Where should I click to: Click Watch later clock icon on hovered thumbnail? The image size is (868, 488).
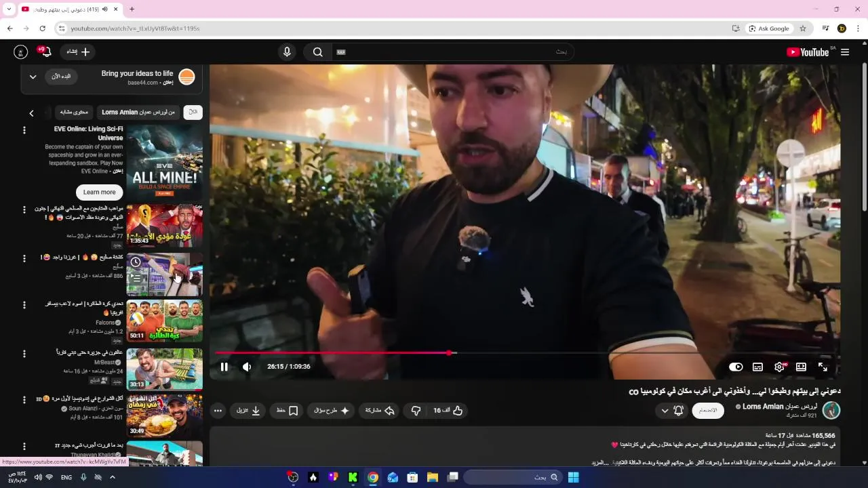pos(136,262)
